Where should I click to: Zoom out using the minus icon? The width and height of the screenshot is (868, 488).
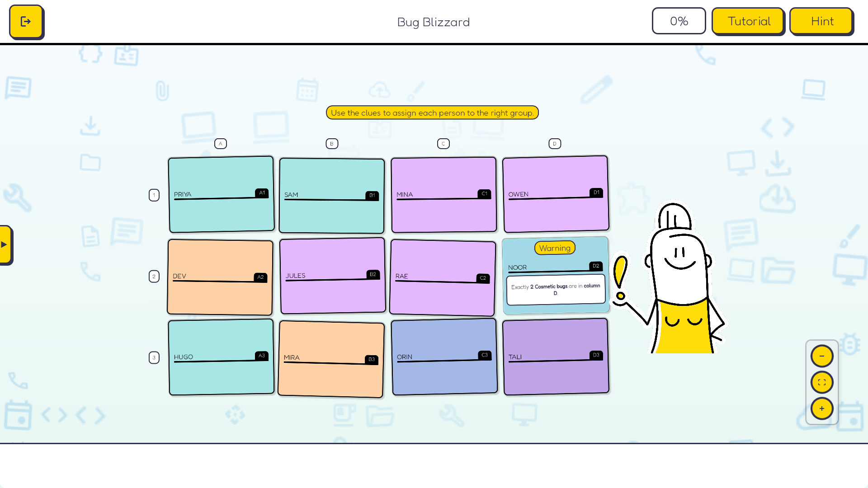(821, 356)
